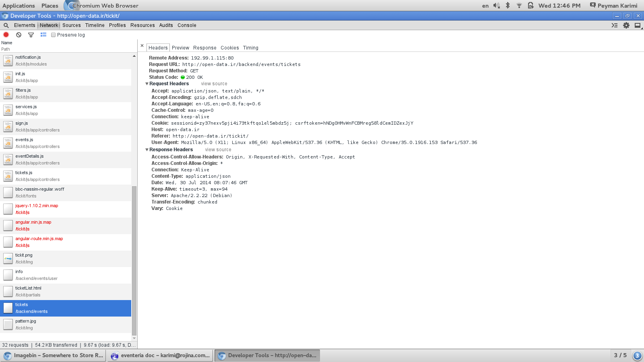Toggle the network filter funnel icon
Screen dimensions: 644x362
pos(31,35)
